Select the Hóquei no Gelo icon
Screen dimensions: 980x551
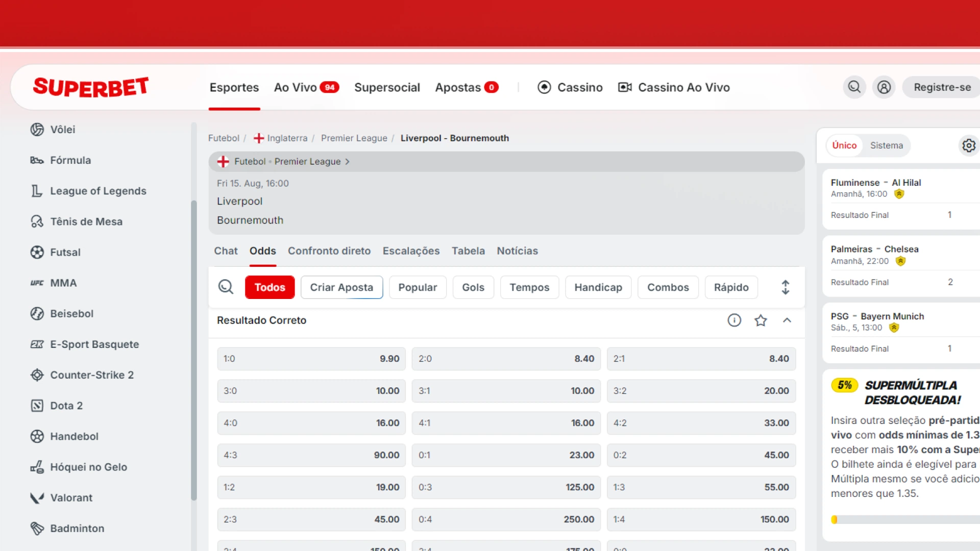point(37,467)
